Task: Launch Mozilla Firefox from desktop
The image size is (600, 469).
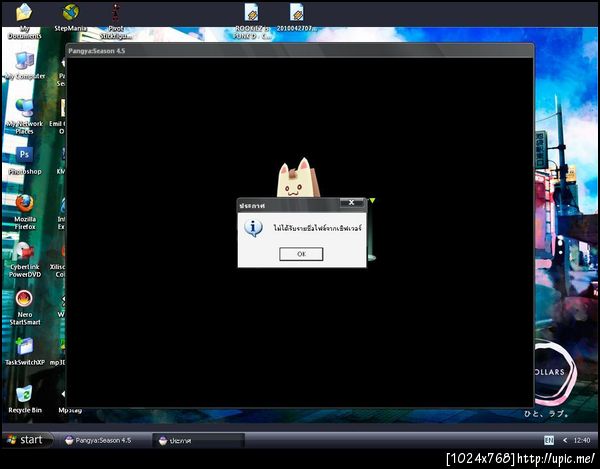Action: (25, 212)
